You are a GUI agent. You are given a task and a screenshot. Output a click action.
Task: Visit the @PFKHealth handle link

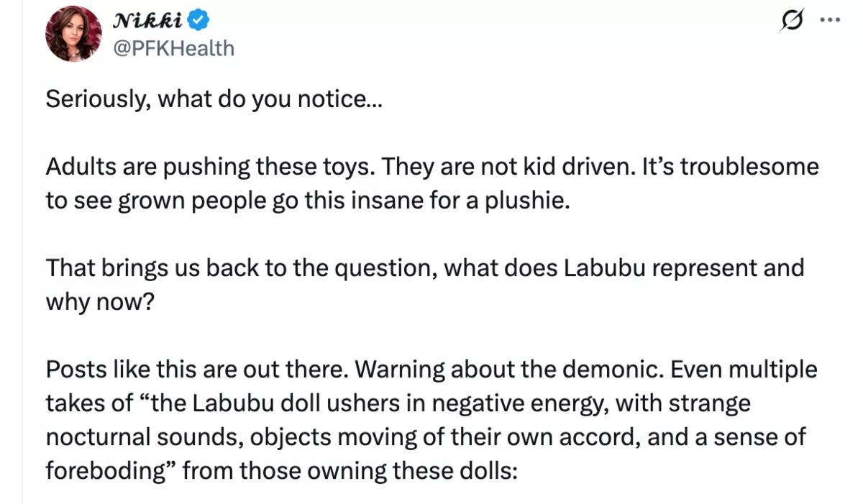175,48
